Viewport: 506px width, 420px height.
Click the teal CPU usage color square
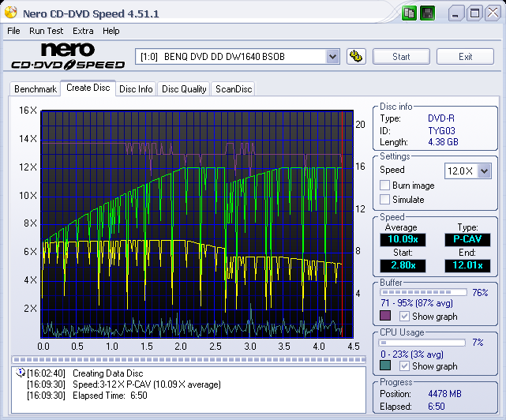click(385, 366)
